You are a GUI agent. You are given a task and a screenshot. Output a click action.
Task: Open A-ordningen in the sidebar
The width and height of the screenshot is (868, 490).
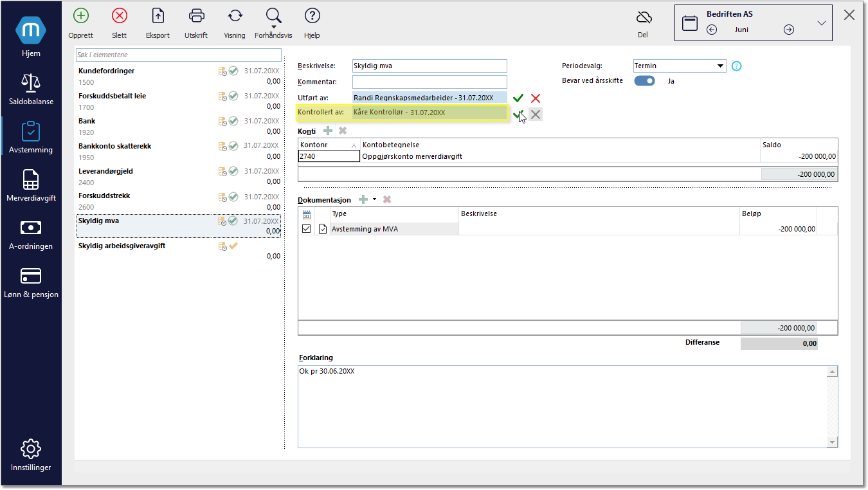31,233
